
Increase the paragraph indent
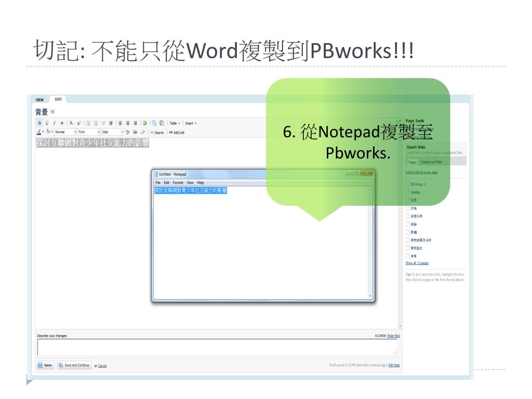(111, 123)
